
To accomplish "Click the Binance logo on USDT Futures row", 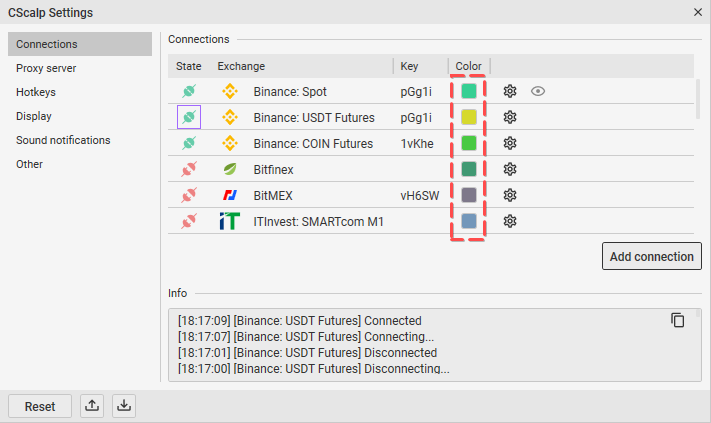I will point(230,117).
